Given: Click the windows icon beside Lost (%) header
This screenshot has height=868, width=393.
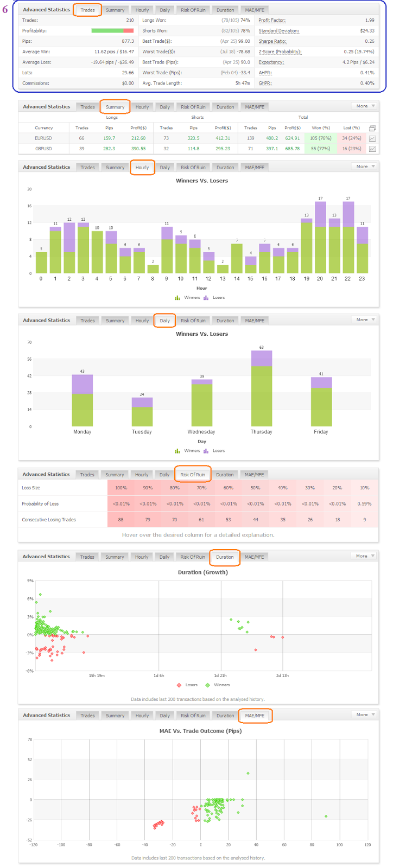Looking at the screenshot, I should pos(372,128).
